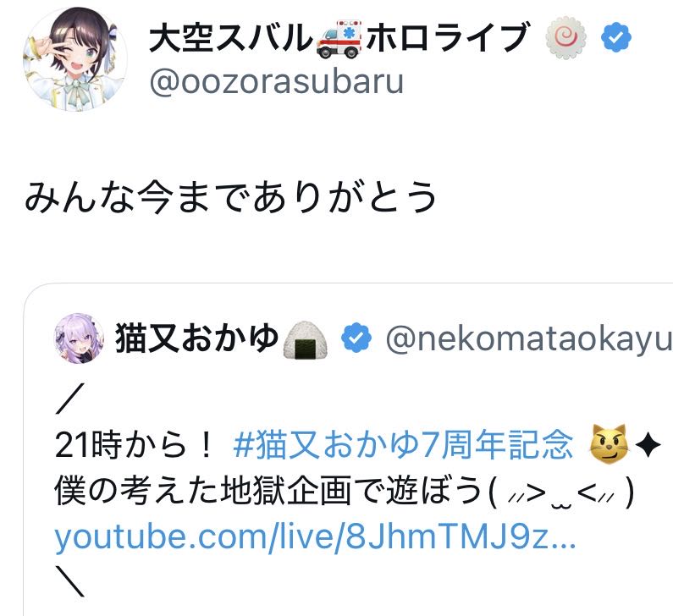Click the black four-pointed sparkle symbol

[x=648, y=445]
